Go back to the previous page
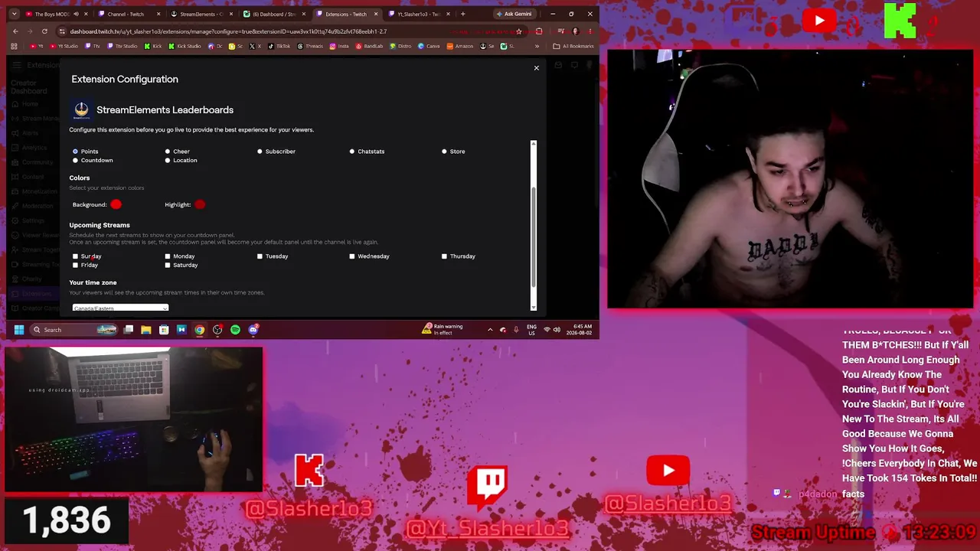 click(15, 31)
